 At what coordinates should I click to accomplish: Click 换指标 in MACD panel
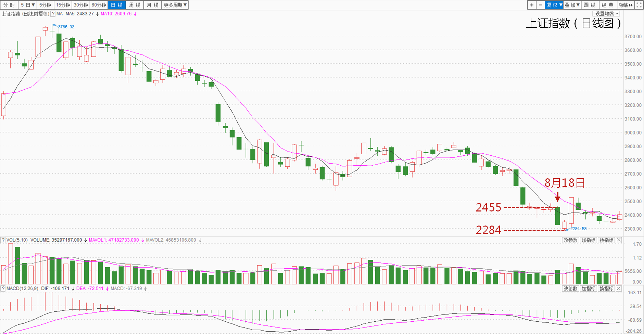point(606,289)
